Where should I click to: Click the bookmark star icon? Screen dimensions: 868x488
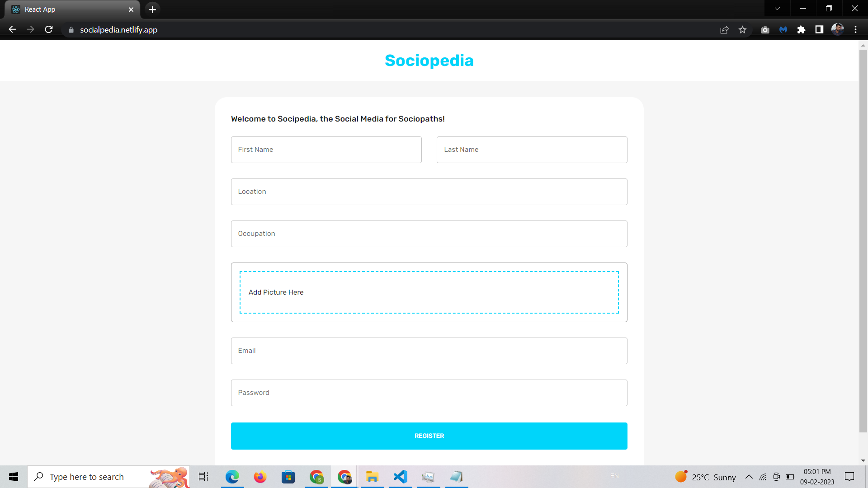(743, 29)
